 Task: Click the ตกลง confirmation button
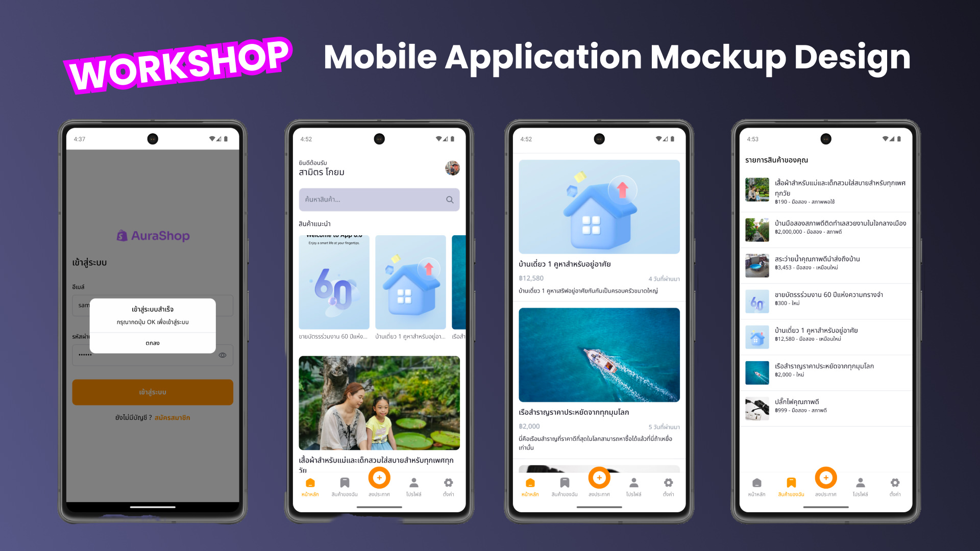(x=153, y=343)
